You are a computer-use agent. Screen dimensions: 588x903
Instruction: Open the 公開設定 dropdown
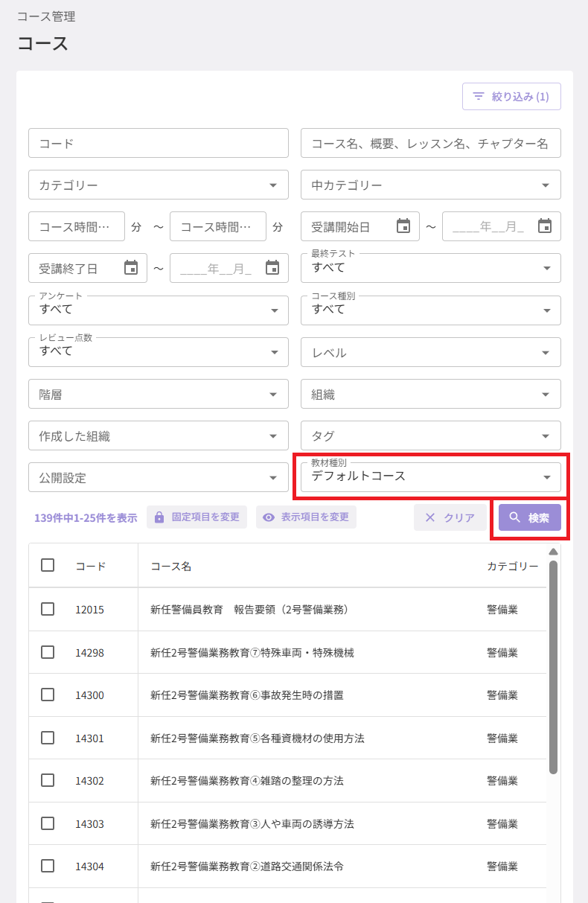159,477
